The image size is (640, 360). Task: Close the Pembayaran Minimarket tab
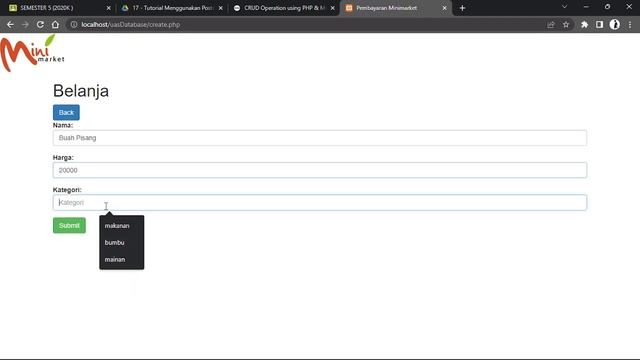(x=444, y=8)
